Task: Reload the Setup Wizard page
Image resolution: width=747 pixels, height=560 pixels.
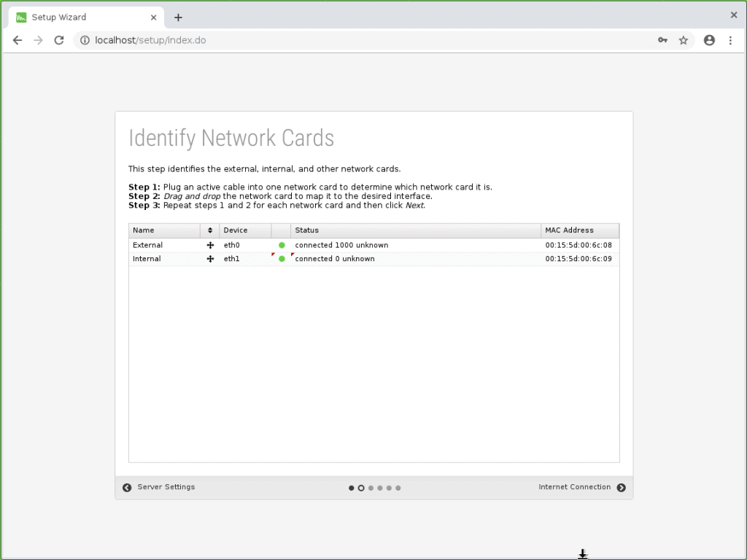Action: [59, 41]
